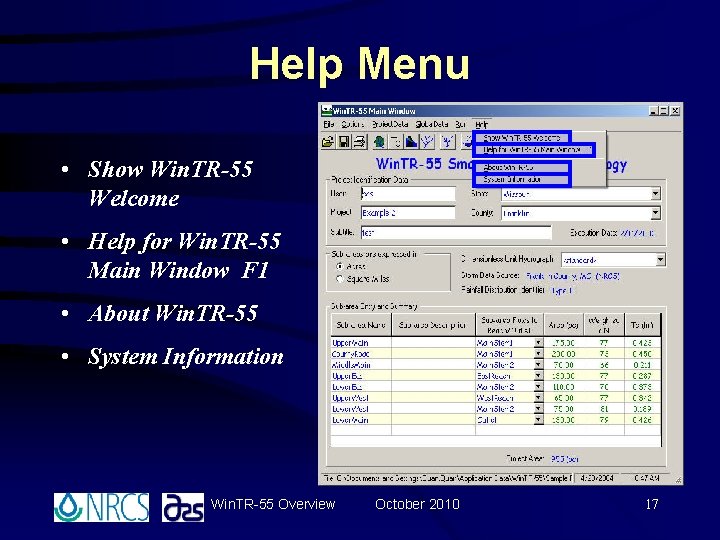Click the blue structure data toolbar icon

pyautogui.click(x=411, y=141)
